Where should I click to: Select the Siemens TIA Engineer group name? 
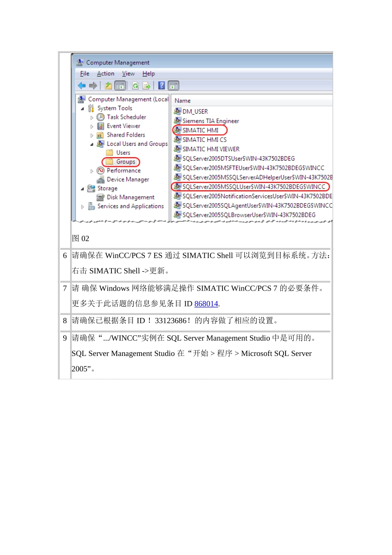pos(211,121)
